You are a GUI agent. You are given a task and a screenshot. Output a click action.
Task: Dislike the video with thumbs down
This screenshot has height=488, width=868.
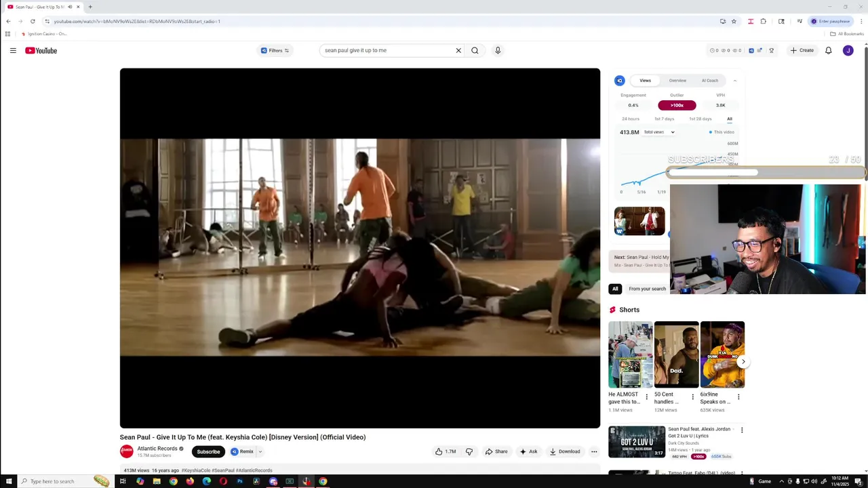469,451
